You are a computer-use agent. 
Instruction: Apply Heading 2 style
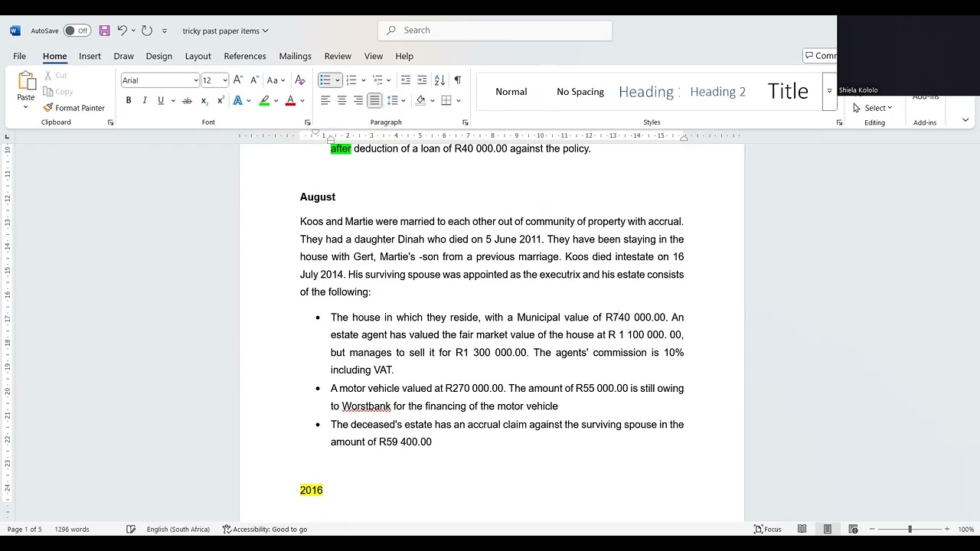(717, 91)
